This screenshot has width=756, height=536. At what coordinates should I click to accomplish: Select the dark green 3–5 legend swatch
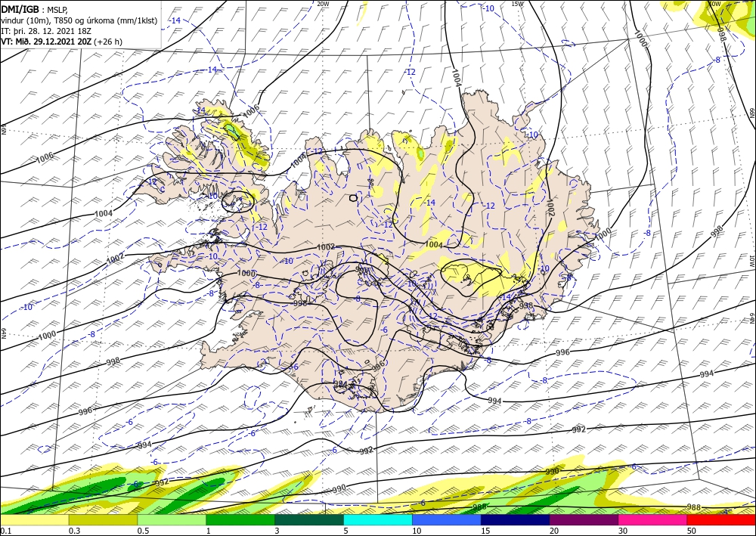(x=309, y=520)
